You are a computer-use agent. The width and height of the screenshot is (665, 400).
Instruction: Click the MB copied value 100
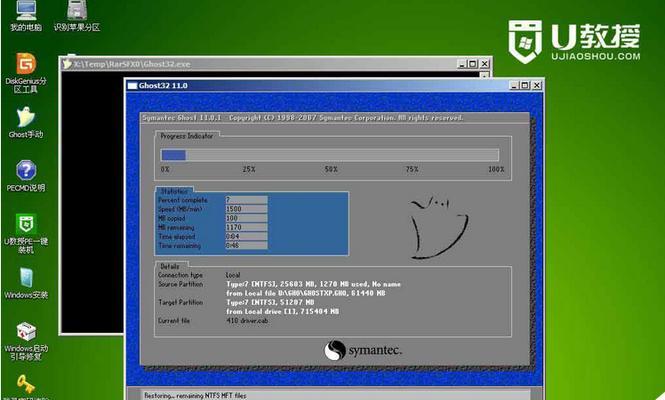[246, 218]
